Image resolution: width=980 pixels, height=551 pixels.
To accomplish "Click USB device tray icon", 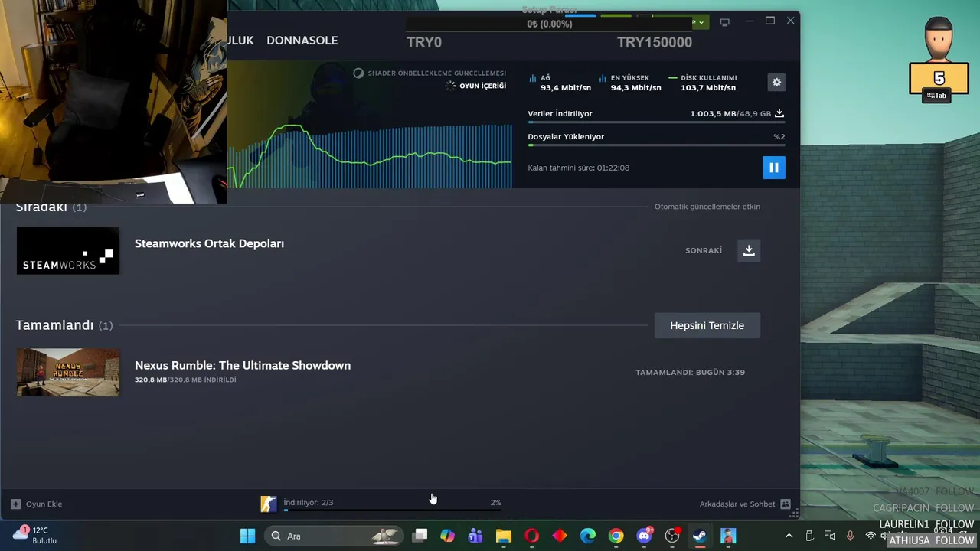I will [809, 536].
